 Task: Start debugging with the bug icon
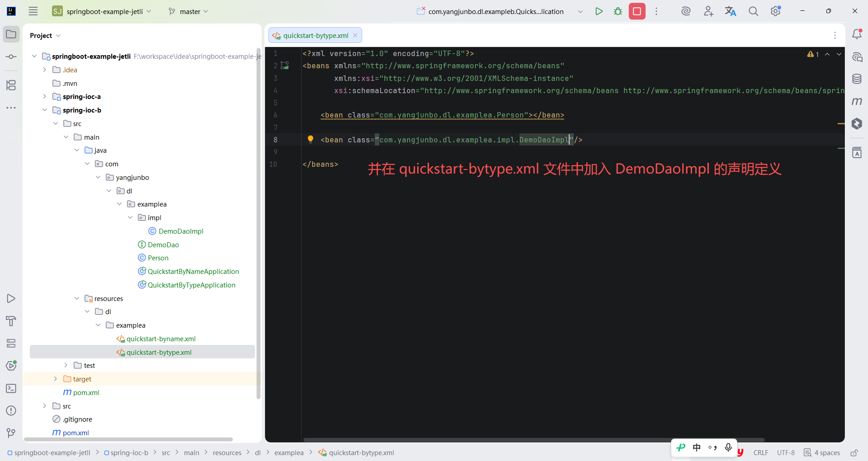click(618, 11)
